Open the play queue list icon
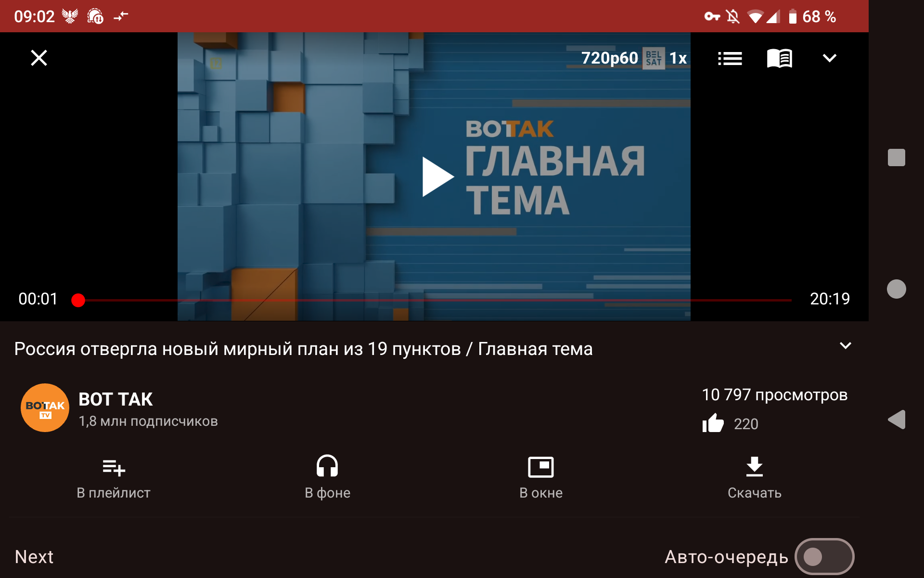924x578 pixels. [x=730, y=59]
